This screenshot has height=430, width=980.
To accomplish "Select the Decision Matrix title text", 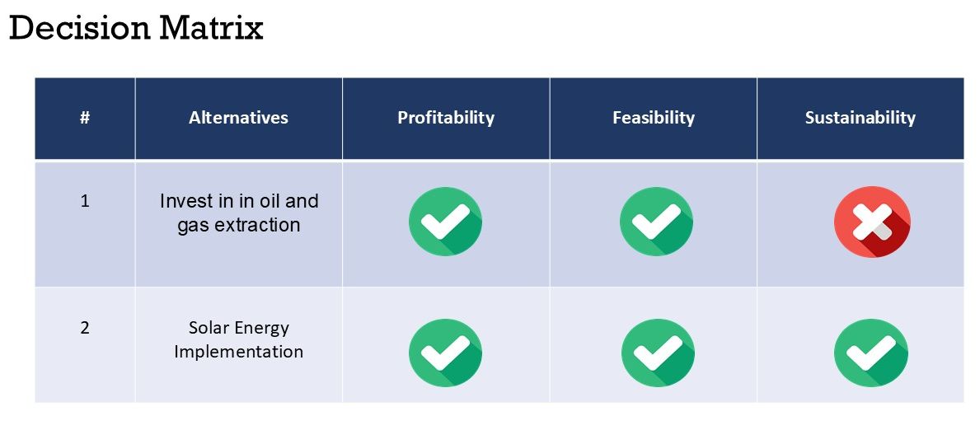I will [136, 28].
